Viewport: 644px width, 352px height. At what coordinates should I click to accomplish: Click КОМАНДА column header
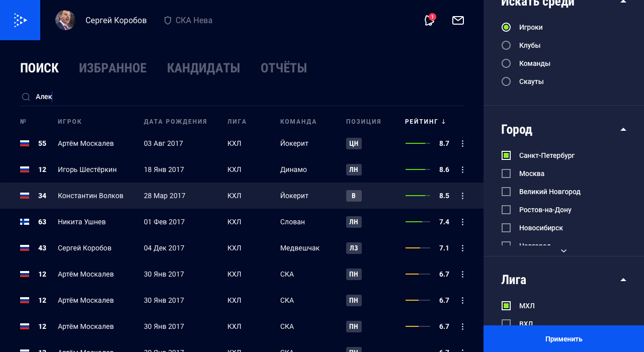pos(298,122)
